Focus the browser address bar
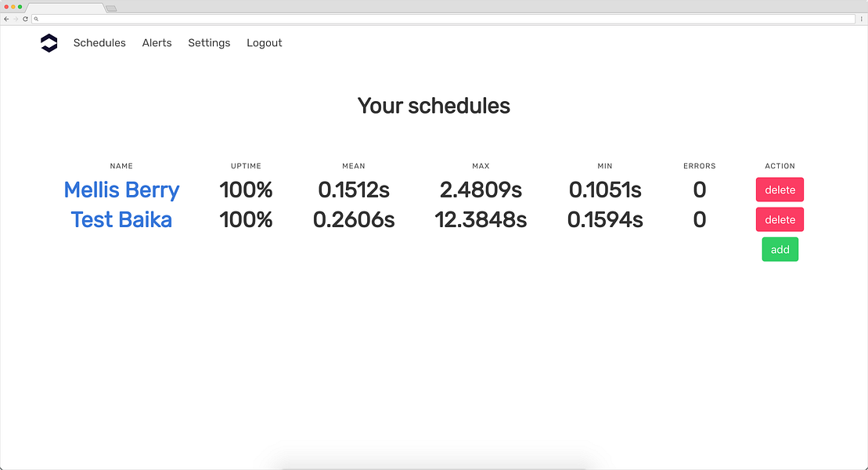The image size is (868, 470). pos(438,18)
